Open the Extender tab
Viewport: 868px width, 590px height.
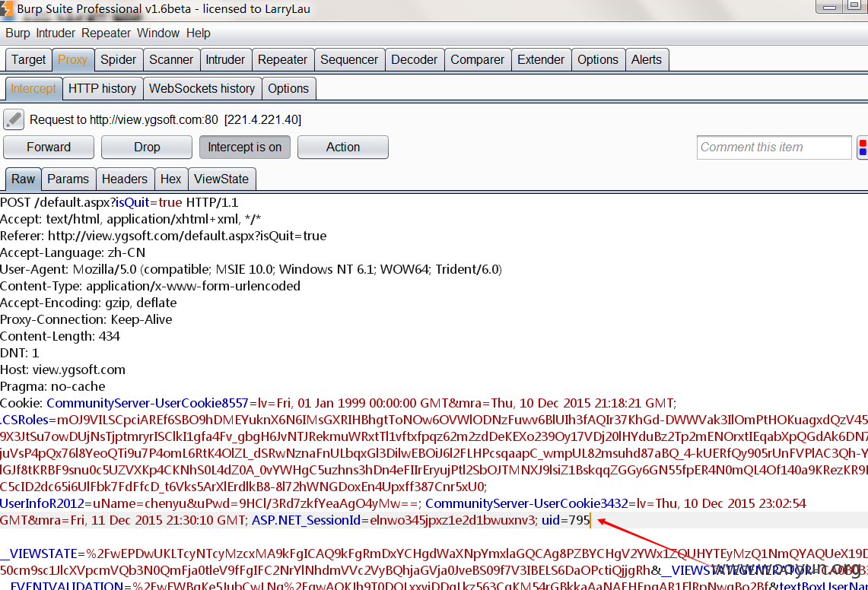click(x=541, y=60)
